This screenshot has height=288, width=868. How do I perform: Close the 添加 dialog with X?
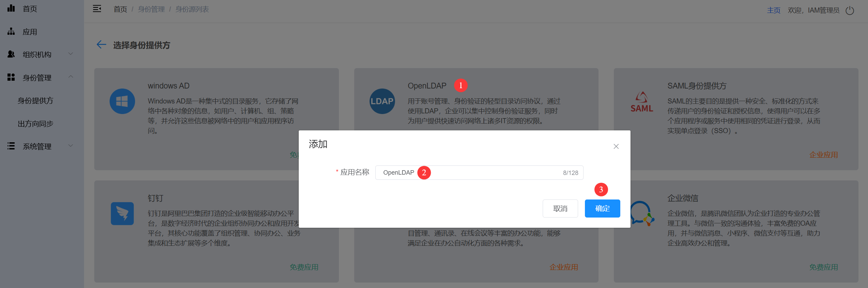click(616, 146)
